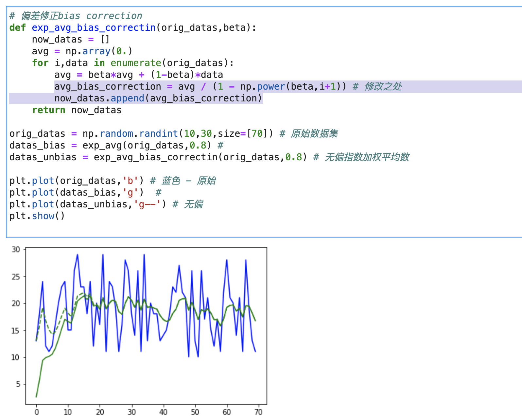
Task: Click the y-axis tick label 15
Action: (x=16, y=330)
